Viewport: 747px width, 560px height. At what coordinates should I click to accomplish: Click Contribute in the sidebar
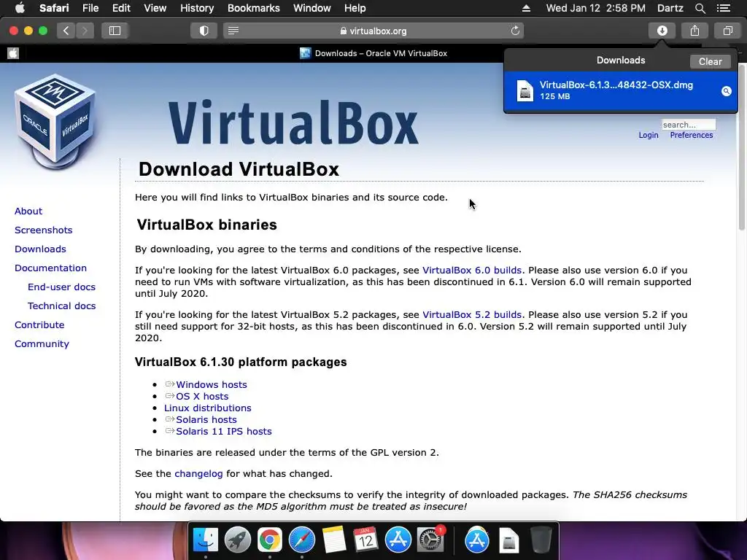[x=39, y=324]
